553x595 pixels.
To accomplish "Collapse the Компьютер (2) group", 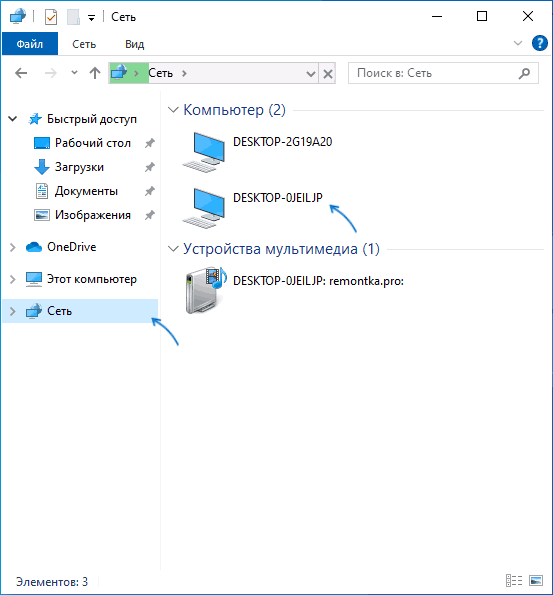I will (173, 110).
